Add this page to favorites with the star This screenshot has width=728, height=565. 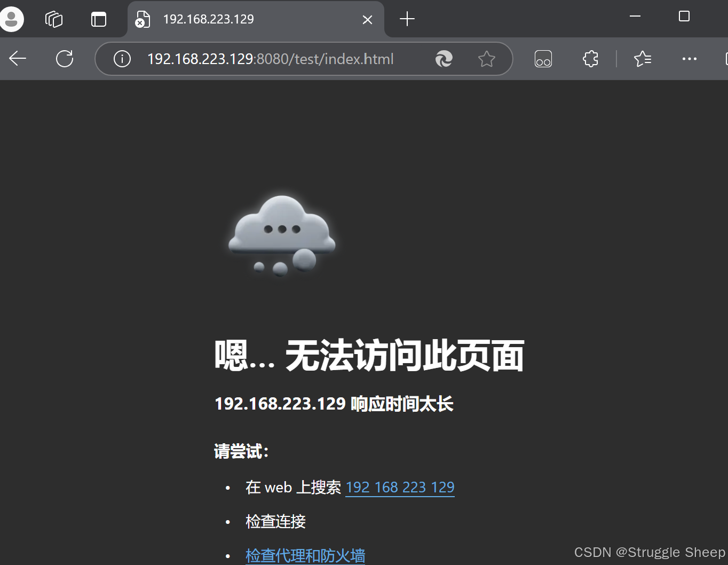(x=486, y=59)
